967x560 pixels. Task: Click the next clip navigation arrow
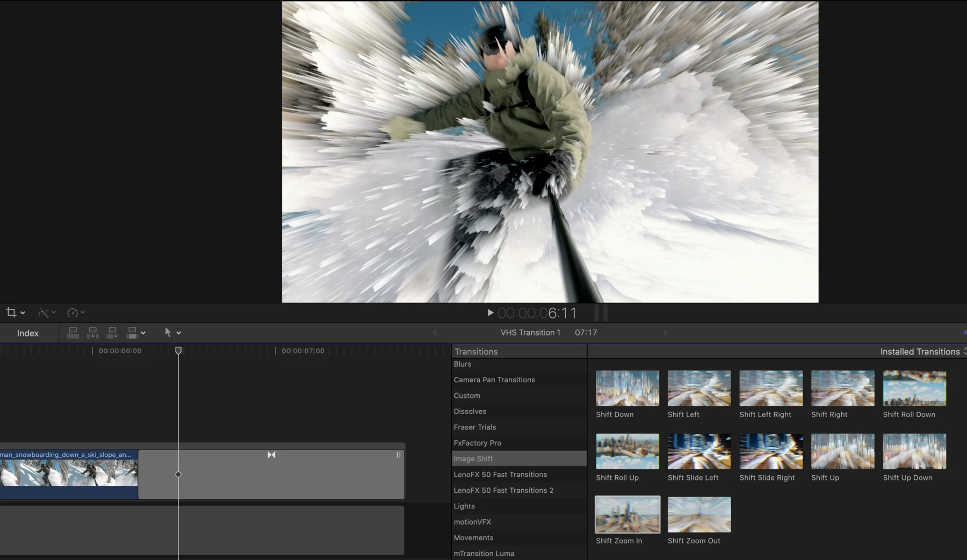point(666,332)
